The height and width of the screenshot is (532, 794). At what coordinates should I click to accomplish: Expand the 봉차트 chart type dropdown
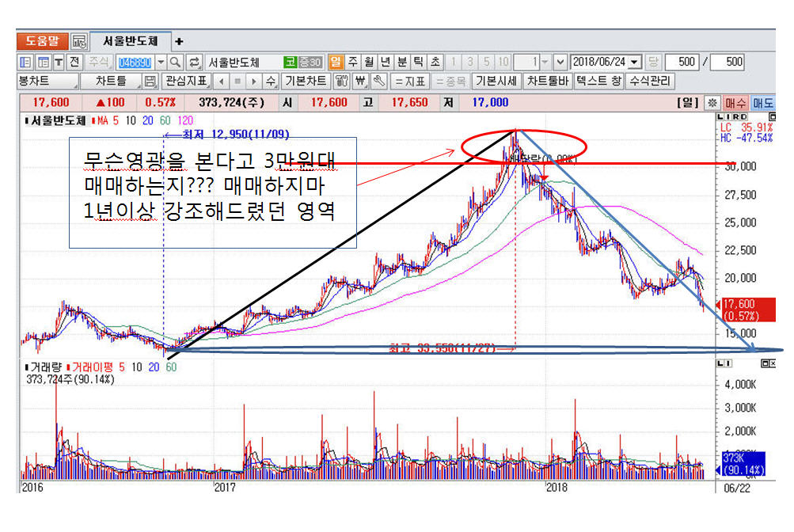click(x=47, y=81)
